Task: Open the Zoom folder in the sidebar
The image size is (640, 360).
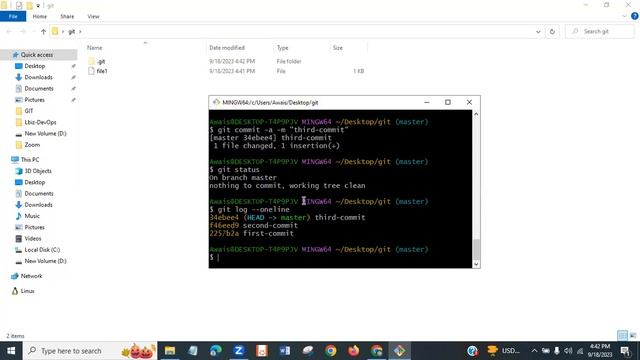Action: click(32, 145)
